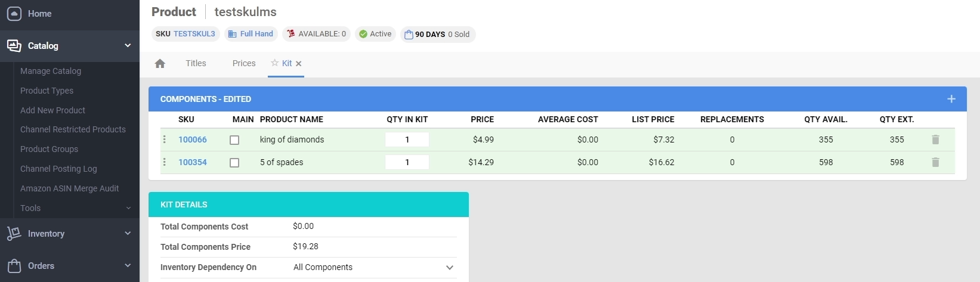Close the Kit tab
The image size is (980, 282).
299,64
